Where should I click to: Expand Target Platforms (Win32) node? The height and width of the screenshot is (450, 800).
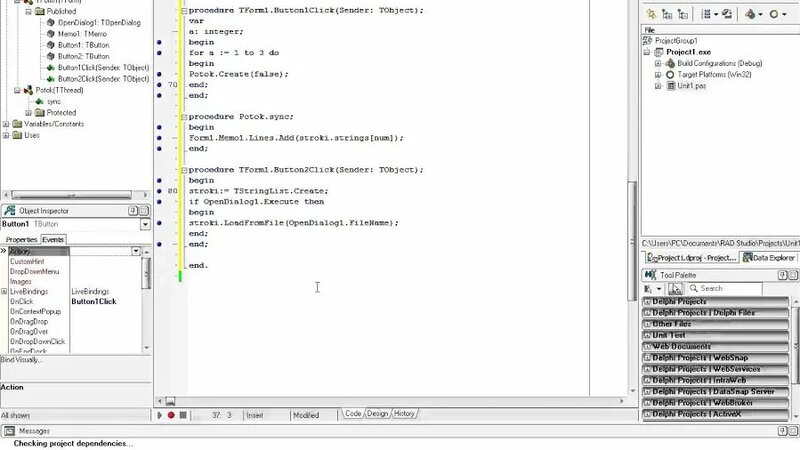[658, 74]
